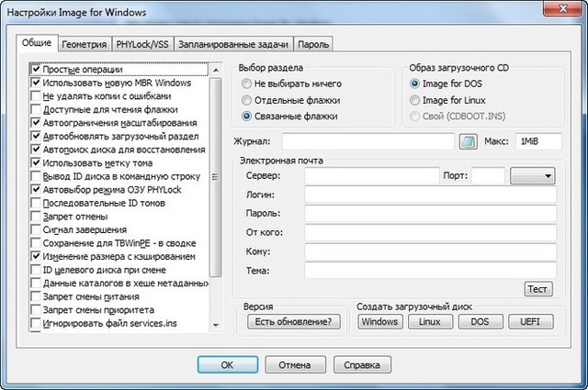Click the Логин text field
Screen dimensions: 588x390
coord(431,195)
